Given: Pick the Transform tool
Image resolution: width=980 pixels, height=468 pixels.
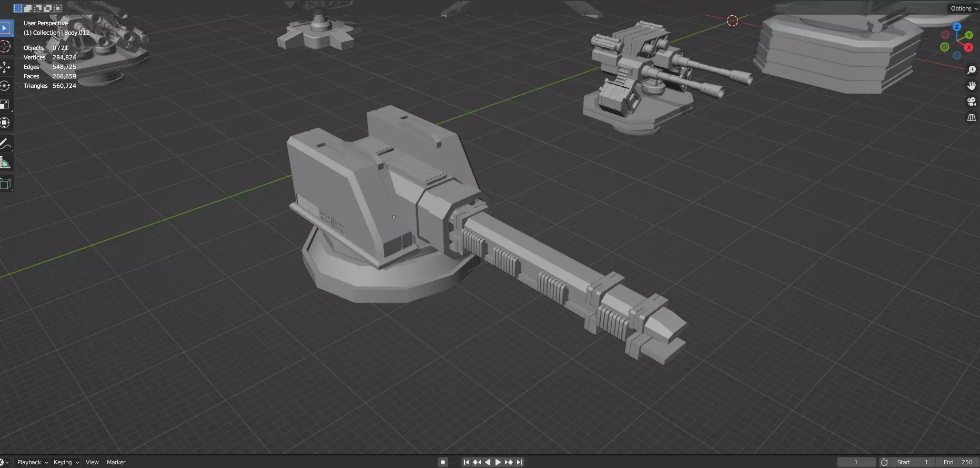Looking at the screenshot, I should tap(5, 123).
